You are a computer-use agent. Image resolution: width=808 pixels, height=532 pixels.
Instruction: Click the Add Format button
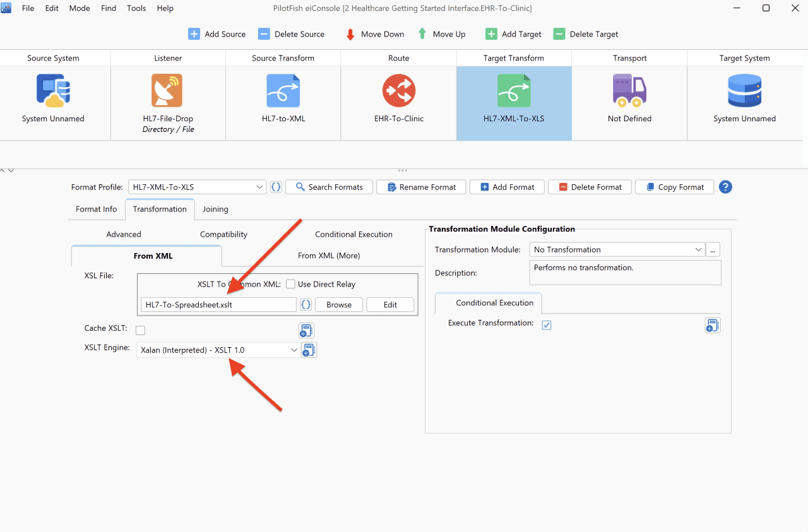[x=507, y=187]
